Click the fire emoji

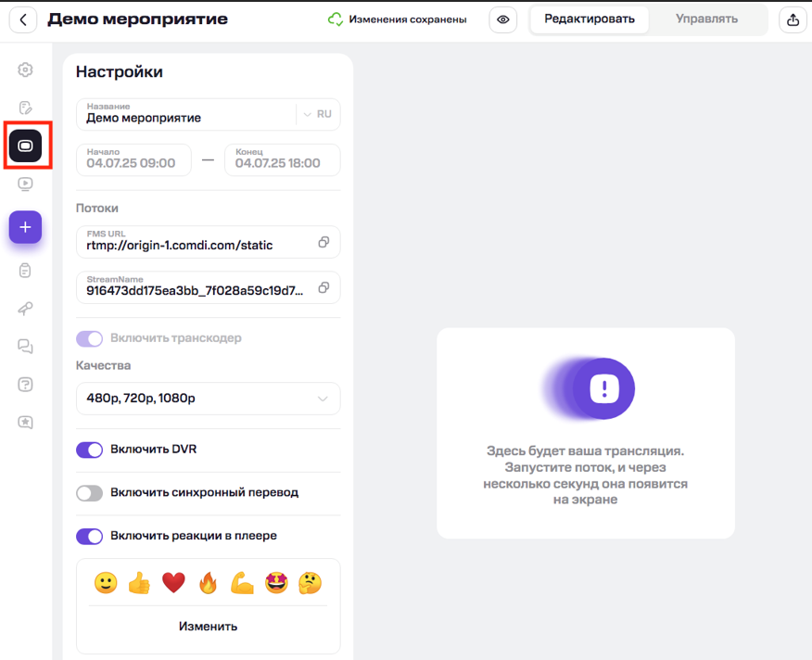208,583
